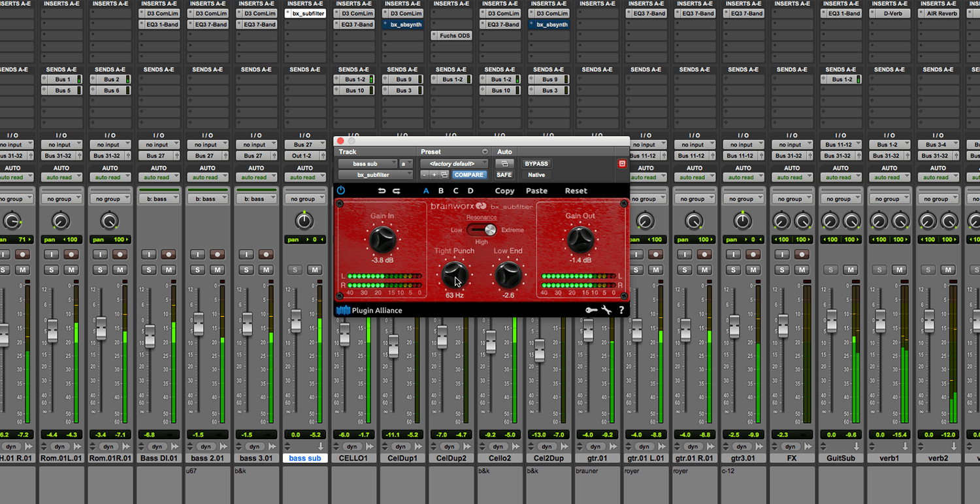Select the 'bass sub' track name plate
980x504 pixels.
click(x=305, y=458)
